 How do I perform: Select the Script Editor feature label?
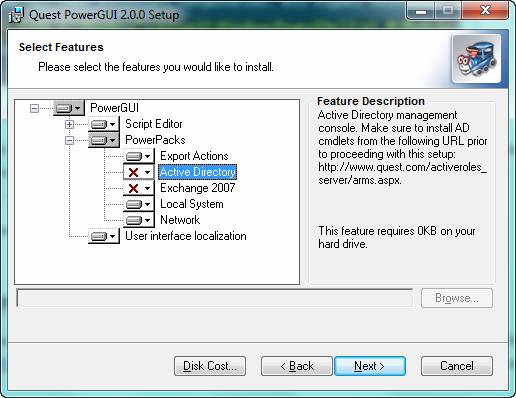pyautogui.click(x=154, y=124)
